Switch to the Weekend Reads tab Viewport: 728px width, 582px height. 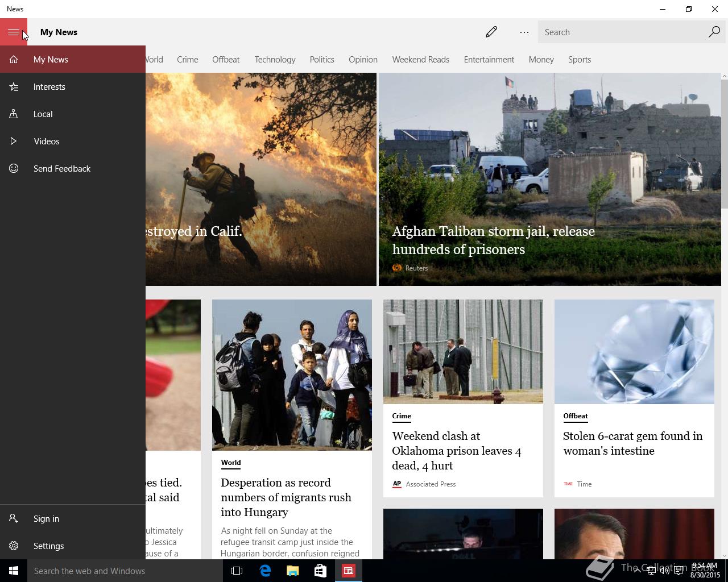(x=420, y=59)
